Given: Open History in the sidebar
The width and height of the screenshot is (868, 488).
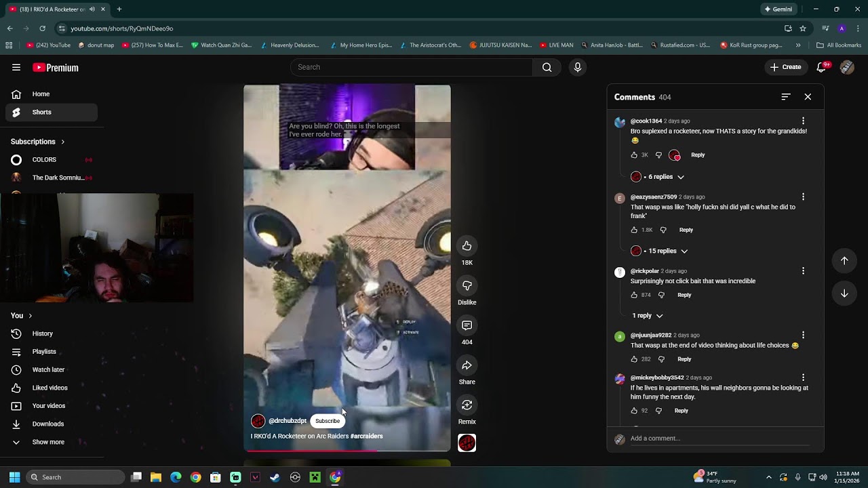Looking at the screenshot, I should pos(51,333).
